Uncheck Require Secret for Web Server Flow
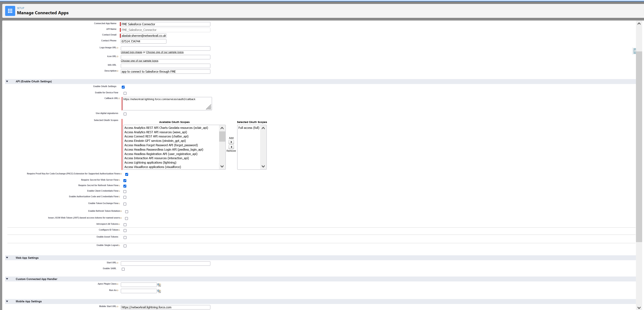This screenshot has width=644, height=310. pyautogui.click(x=125, y=180)
